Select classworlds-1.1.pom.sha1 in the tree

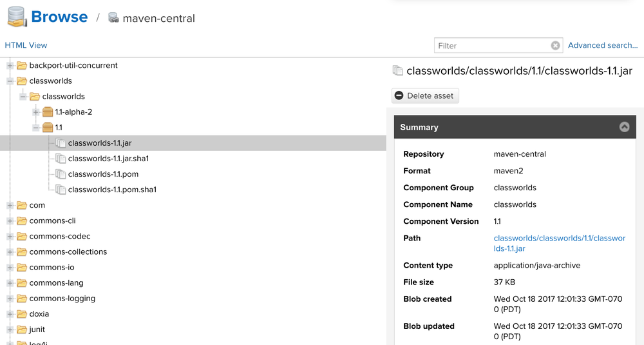(x=112, y=190)
